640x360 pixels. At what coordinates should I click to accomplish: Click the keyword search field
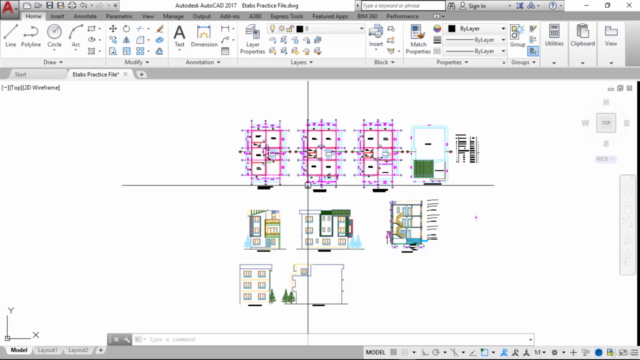click(402, 6)
